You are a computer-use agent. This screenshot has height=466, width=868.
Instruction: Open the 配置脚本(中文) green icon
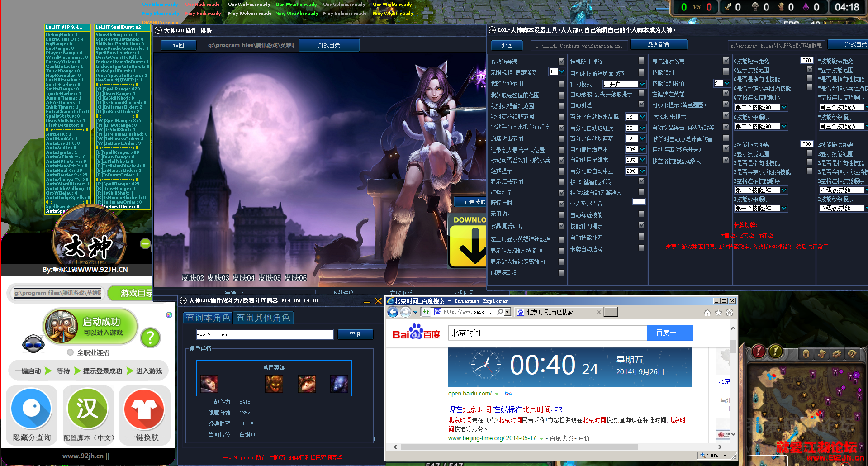point(88,409)
